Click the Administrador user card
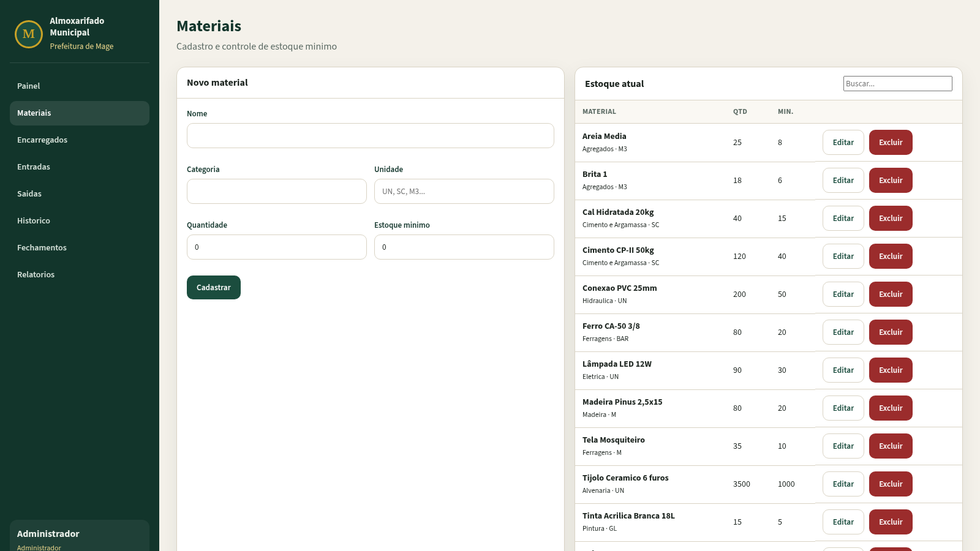 tap(80, 536)
